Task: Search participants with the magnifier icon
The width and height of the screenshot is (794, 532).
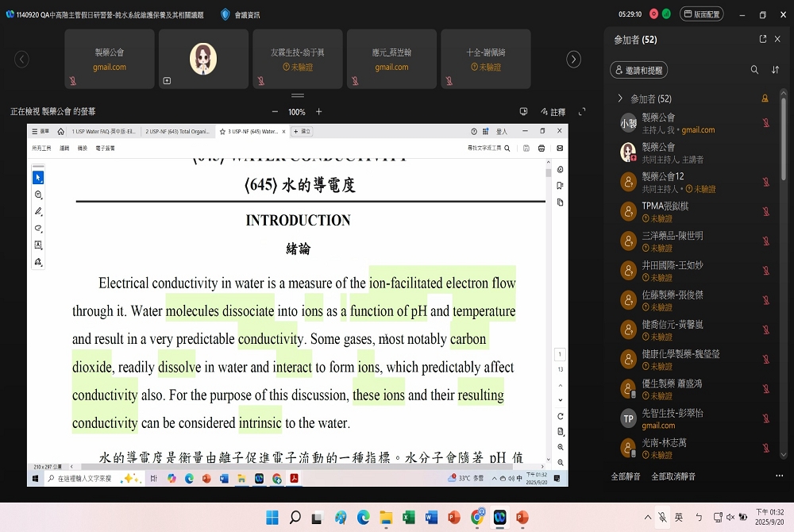Action: (x=754, y=70)
